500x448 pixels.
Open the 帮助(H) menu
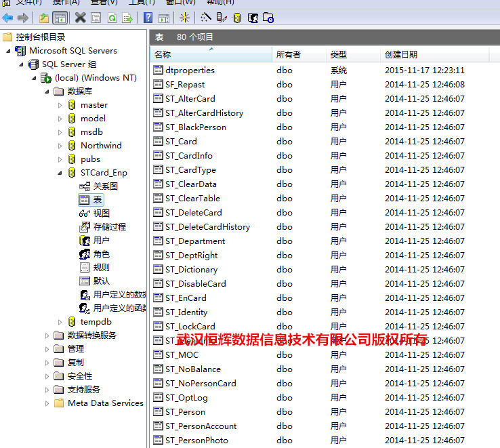pos(220,2)
